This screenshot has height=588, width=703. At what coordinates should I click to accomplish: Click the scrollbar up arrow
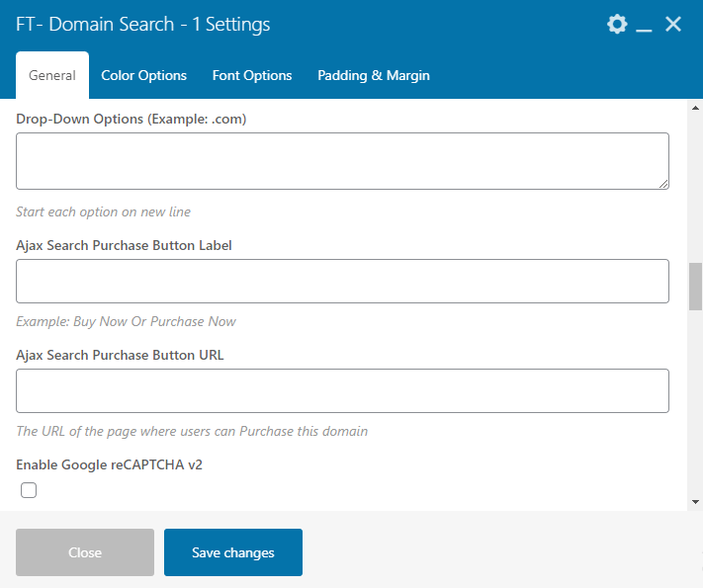pyautogui.click(x=695, y=107)
